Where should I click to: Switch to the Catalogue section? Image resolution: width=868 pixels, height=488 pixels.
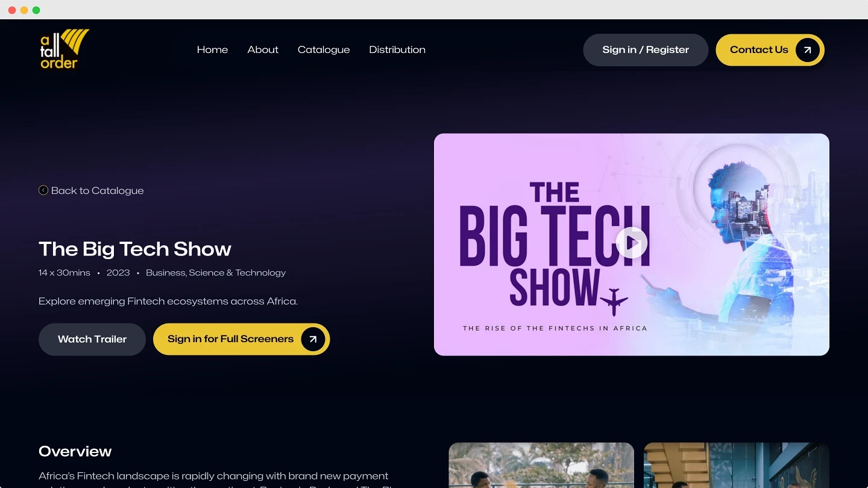point(324,50)
